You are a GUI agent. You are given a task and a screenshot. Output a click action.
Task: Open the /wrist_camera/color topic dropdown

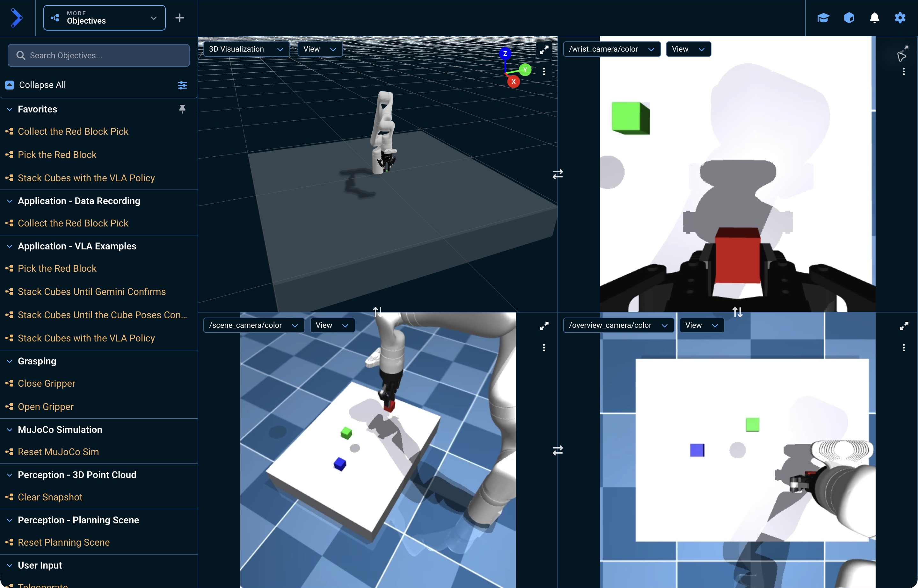(x=612, y=49)
